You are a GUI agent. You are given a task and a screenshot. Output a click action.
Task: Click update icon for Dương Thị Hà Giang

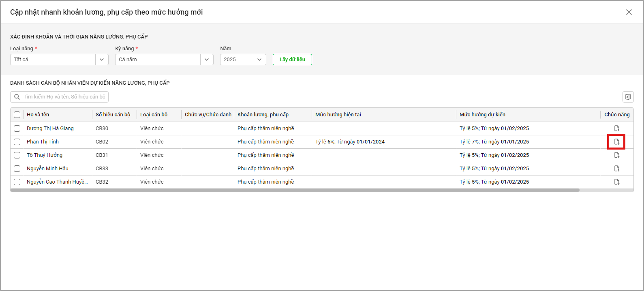click(617, 128)
